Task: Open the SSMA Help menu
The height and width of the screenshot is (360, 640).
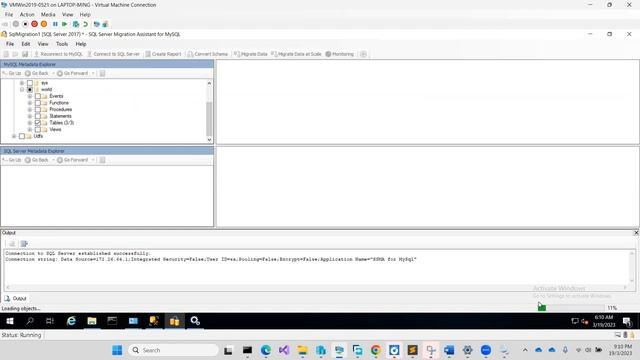Action: coord(81,44)
